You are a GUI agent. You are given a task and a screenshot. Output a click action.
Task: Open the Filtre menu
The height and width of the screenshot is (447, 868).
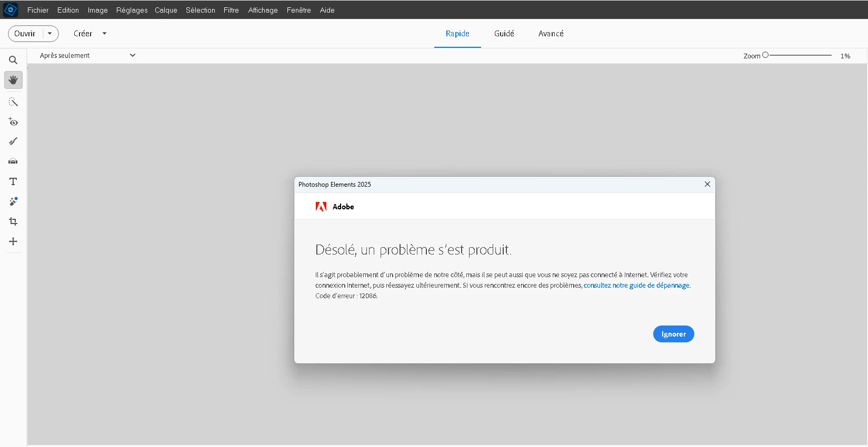tap(231, 10)
